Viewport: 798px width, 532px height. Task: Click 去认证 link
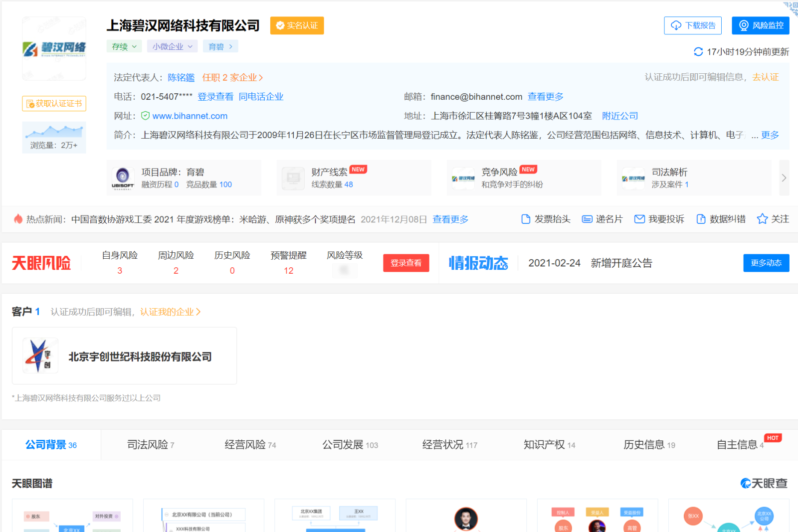[x=766, y=77]
